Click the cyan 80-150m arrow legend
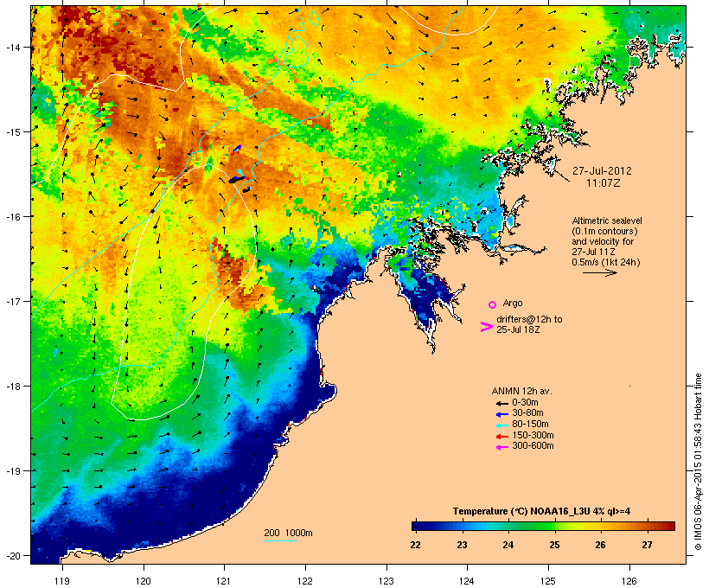This screenshot has height=588, width=709. (x=501, y=425)
